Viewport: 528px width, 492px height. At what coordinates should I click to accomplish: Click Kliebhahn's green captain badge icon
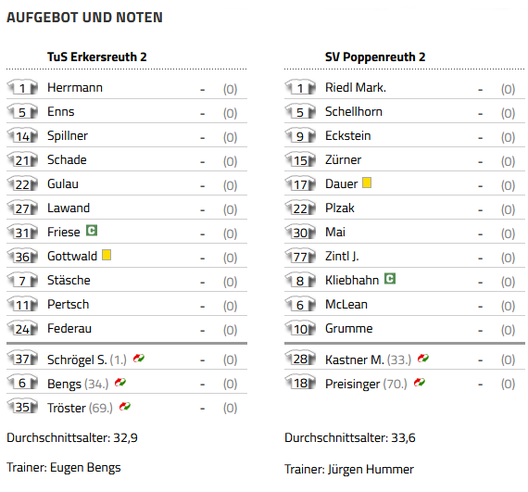390,279
